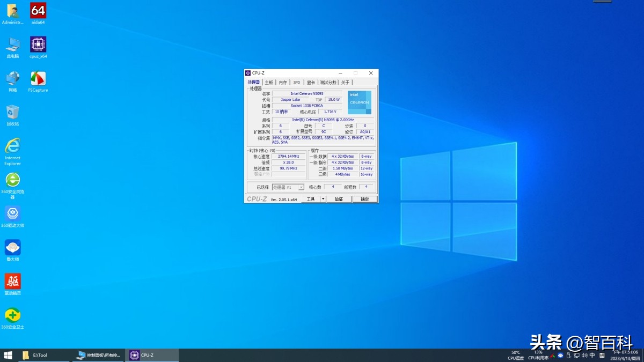
Task: Click the 确定 button in CPU-Z
Action: click(365, 199)
